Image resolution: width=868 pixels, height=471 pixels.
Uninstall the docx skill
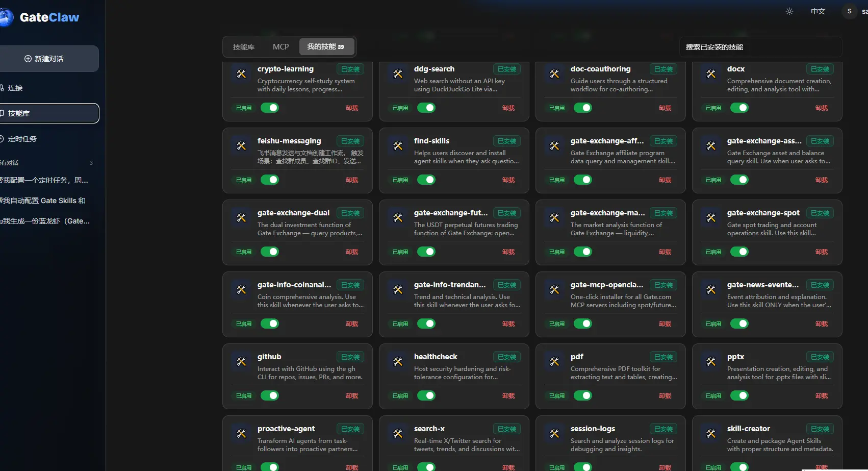[x=822, y=108]
